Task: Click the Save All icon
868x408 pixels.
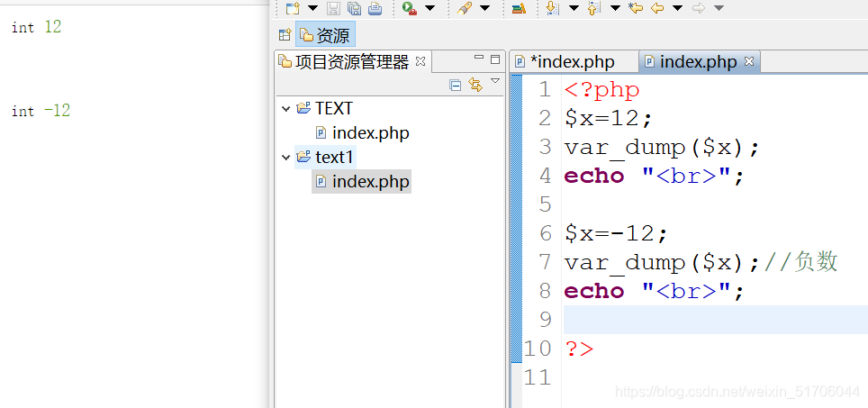Action: click(354, 8)
